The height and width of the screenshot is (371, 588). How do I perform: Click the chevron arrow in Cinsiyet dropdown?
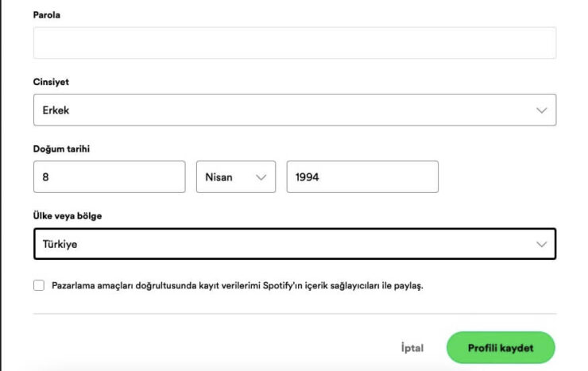(542, 110)
